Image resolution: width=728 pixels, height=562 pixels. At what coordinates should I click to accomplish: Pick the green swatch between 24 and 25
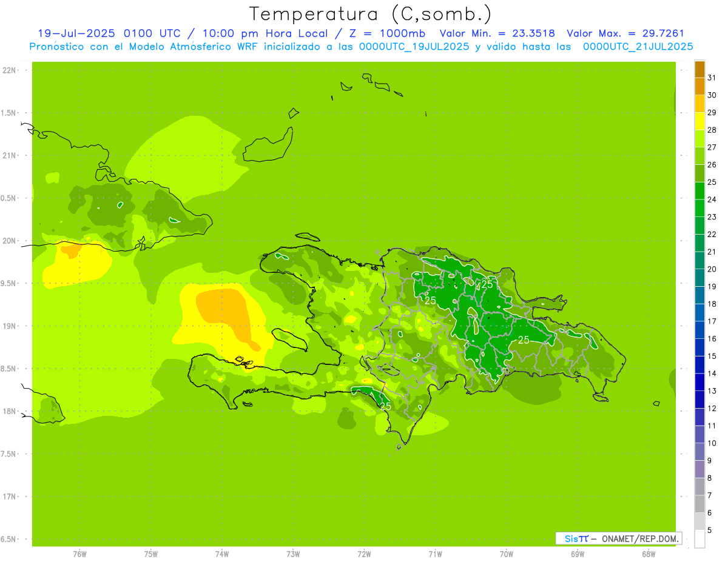pos(700,191)
